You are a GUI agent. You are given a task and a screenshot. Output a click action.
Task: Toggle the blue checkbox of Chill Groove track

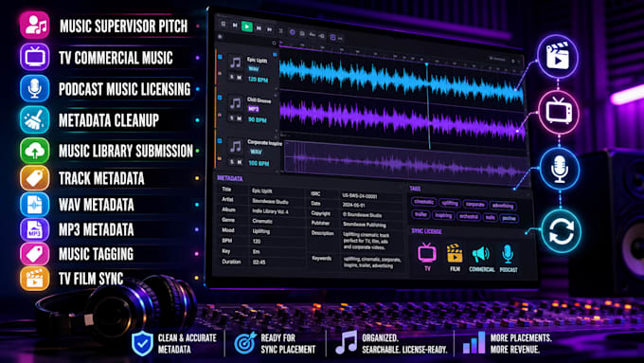click(220, 98)
